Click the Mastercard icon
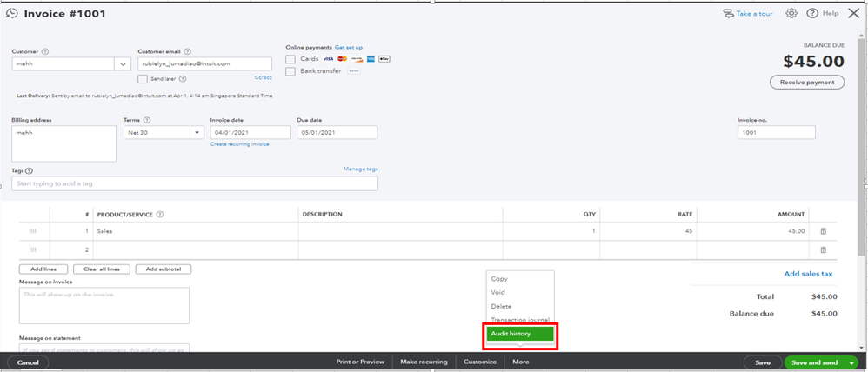 [x=342, y=59]
